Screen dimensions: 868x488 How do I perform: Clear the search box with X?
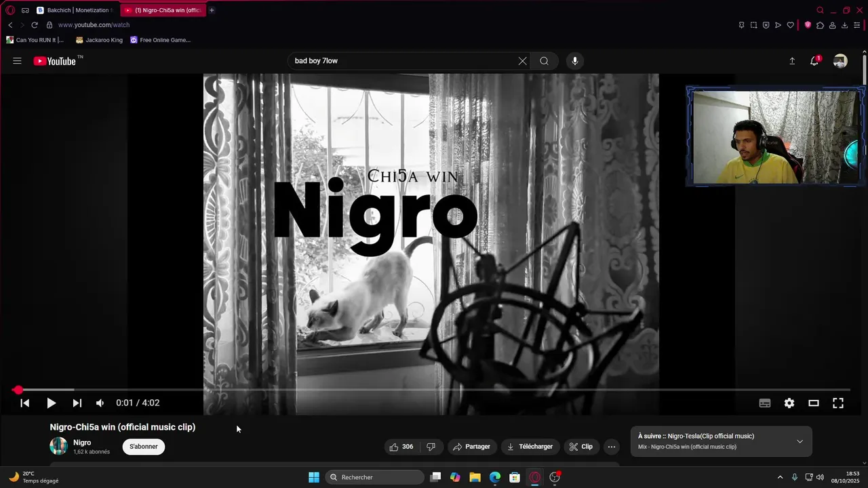coord(522,61)
